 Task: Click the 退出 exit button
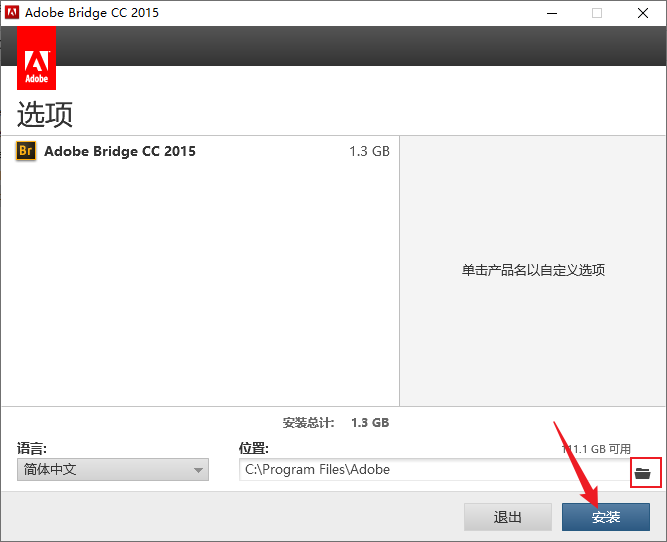tap(508, 517)
